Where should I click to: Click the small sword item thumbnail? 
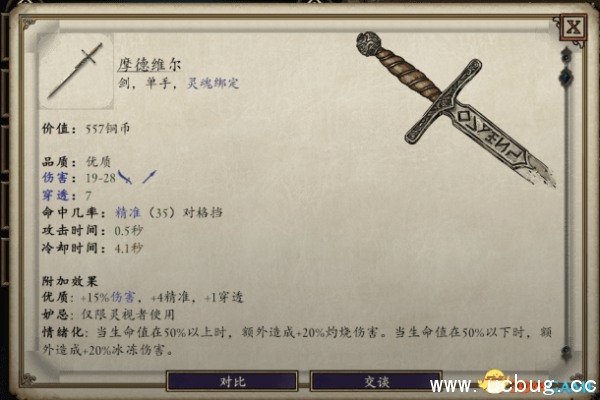pyautogui.click(x=76, y=71)
